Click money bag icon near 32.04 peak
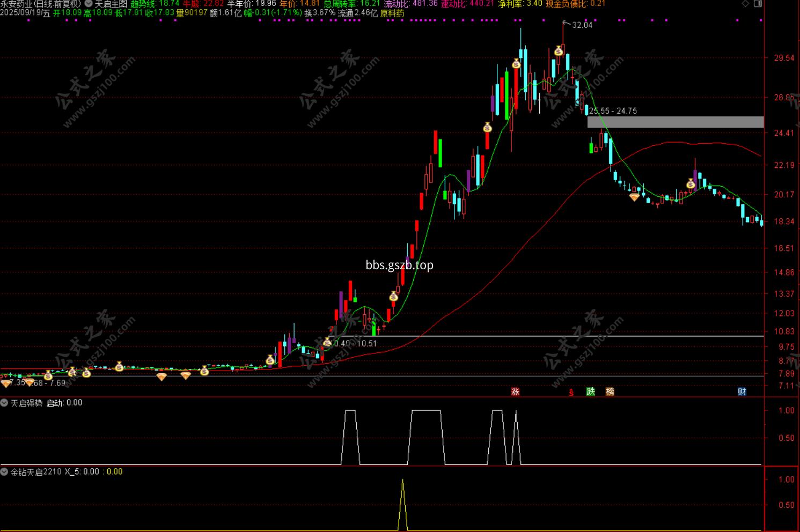 [x=559, y=51]
